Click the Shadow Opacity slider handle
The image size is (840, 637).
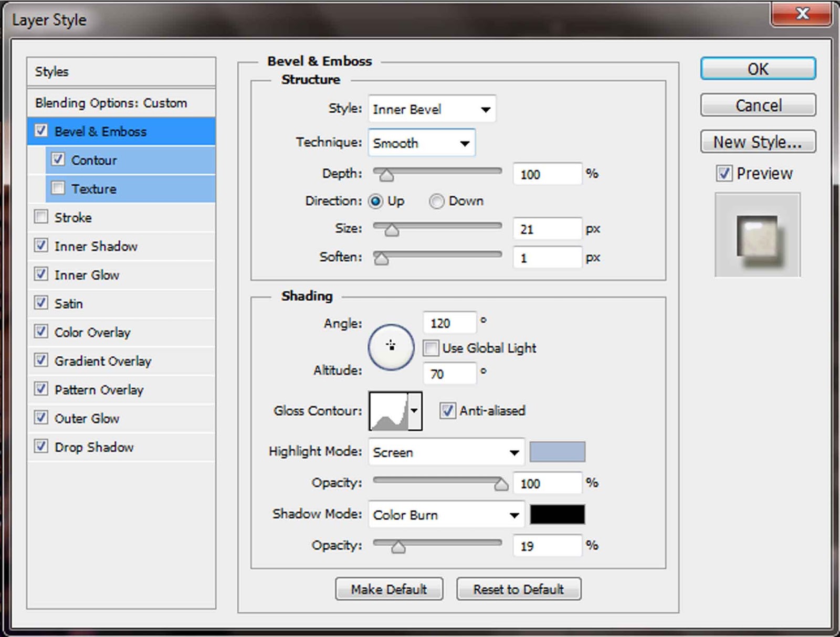[x=398, y=547]
